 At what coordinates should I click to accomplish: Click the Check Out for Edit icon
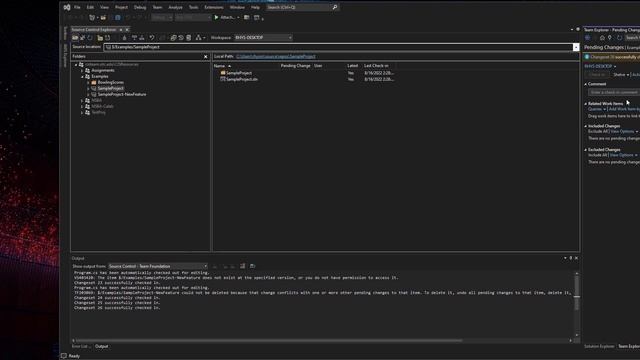click(134, 38)
